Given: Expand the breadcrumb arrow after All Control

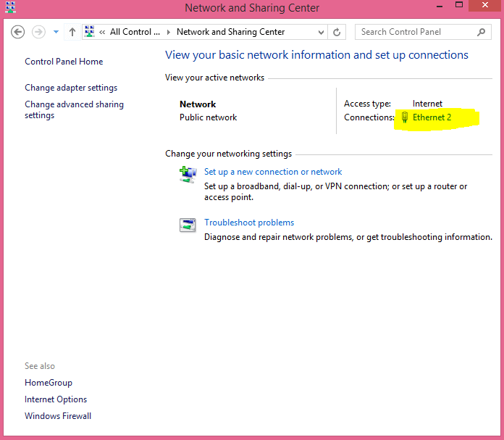Looking at the screenshot, I should (169, 32).
